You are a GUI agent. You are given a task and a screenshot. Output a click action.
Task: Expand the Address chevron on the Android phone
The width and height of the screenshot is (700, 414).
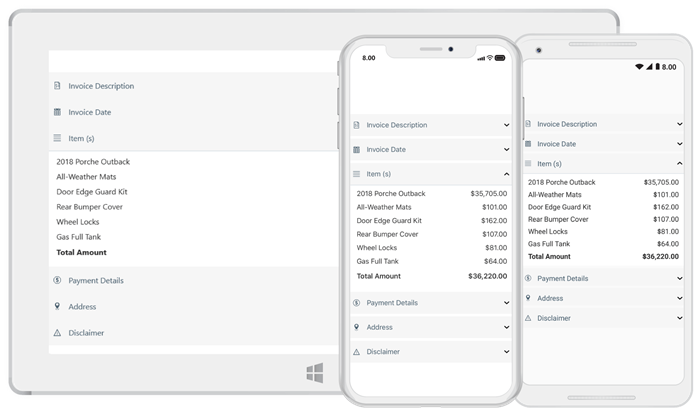[679, 298]
